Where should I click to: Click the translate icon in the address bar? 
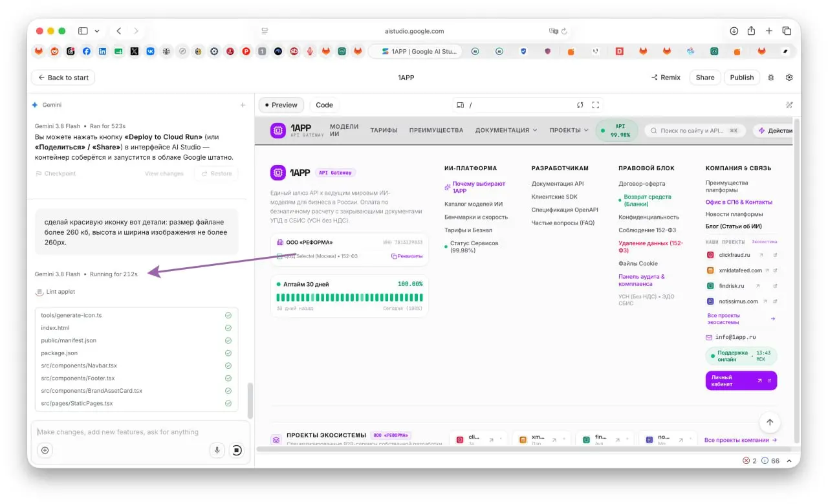click(553, 31)
